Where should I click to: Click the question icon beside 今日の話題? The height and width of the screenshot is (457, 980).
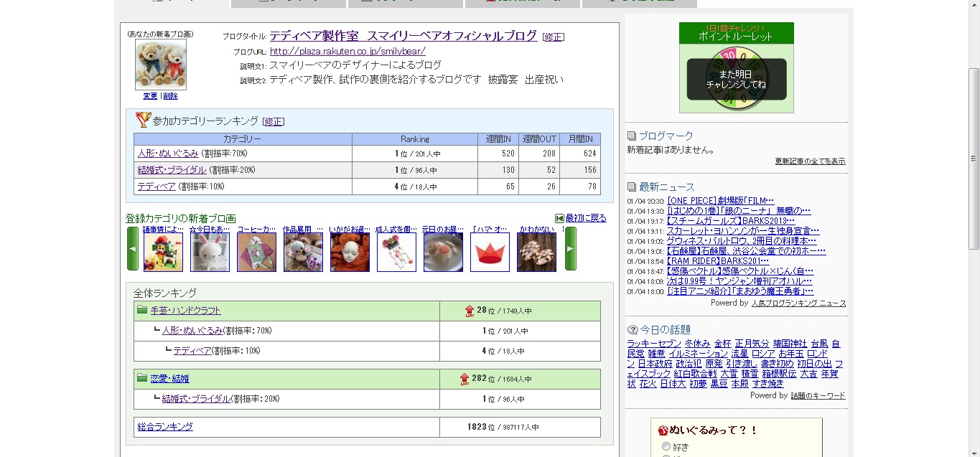(633, 330)
